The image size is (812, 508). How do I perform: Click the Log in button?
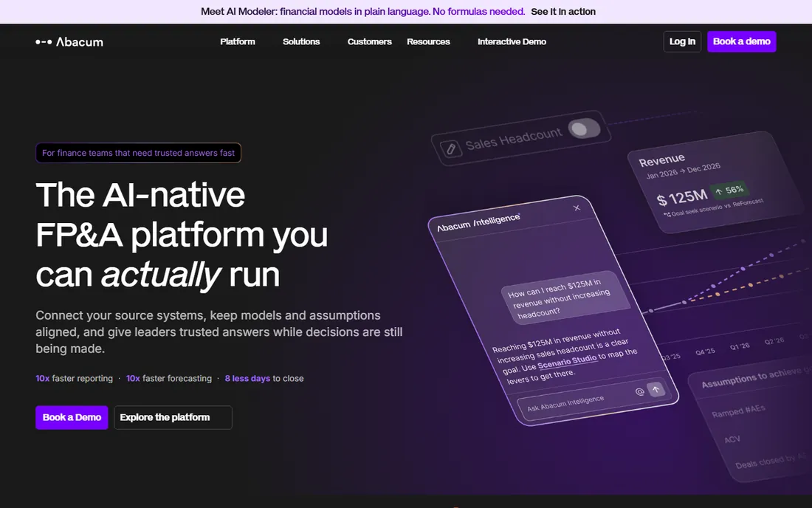click(x=682, y=41)
